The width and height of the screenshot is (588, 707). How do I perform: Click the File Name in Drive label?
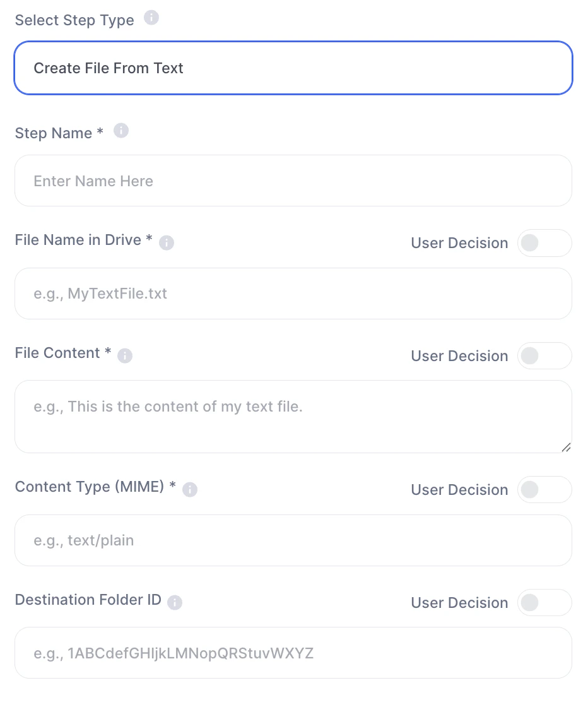[x=78, y=240]
